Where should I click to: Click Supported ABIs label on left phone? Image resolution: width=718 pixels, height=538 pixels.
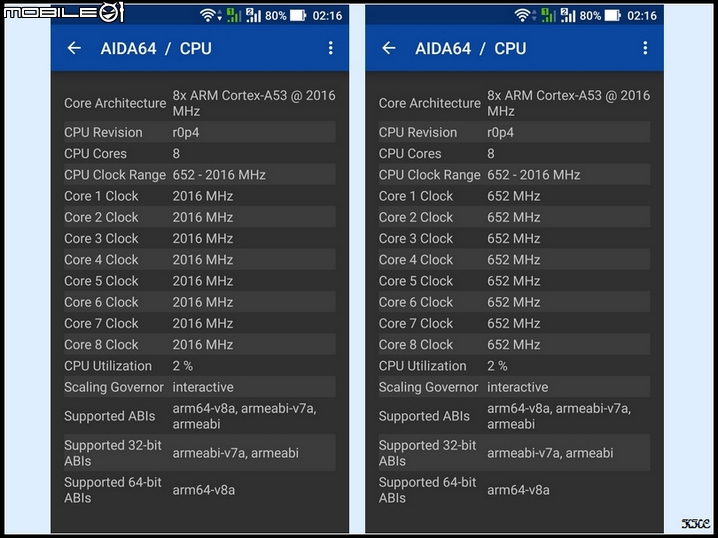coord(110,416)
